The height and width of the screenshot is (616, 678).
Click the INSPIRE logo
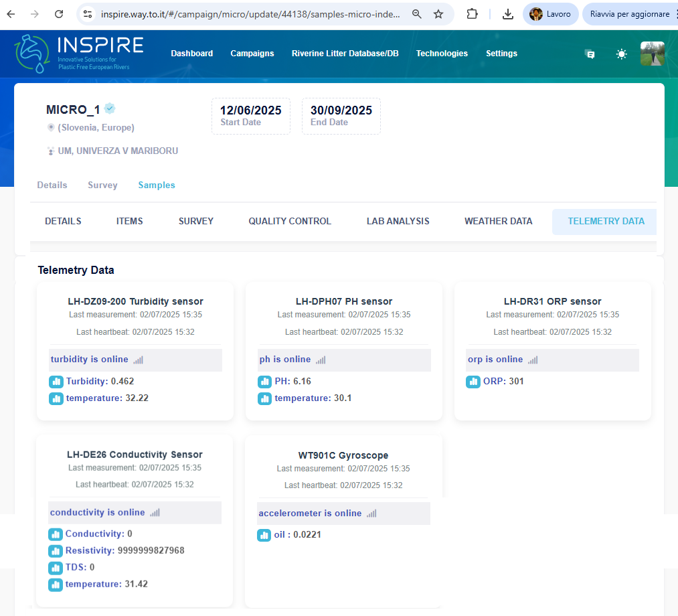(x=79, y=54)
